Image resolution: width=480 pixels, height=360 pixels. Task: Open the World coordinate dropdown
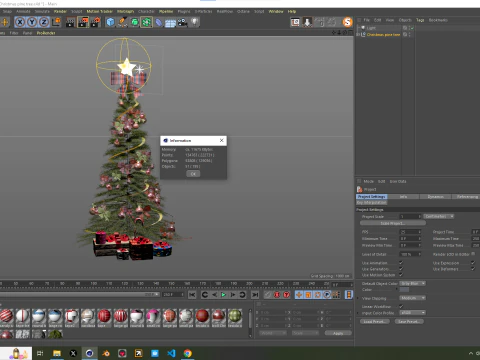click(273, 333)
